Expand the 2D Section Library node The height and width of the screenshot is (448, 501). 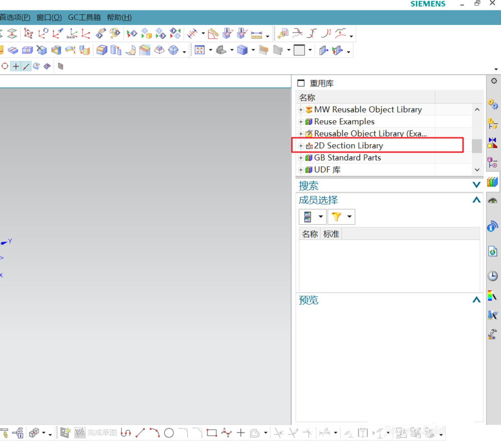click(x=301, y=146)
